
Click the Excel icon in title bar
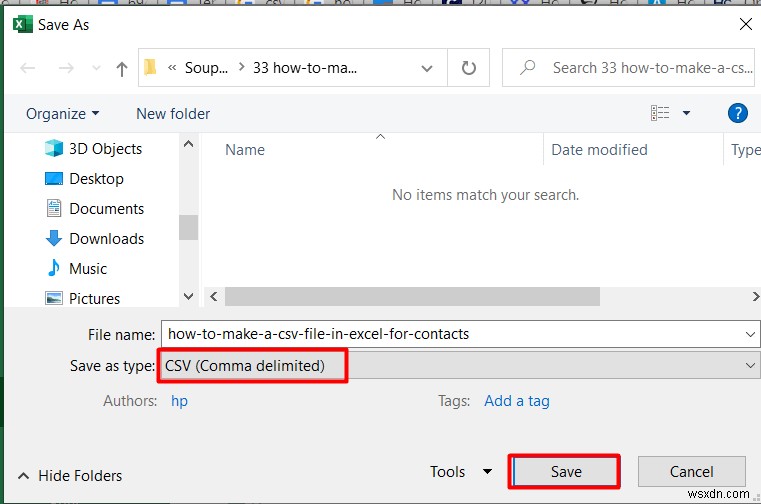coord(22,24)
